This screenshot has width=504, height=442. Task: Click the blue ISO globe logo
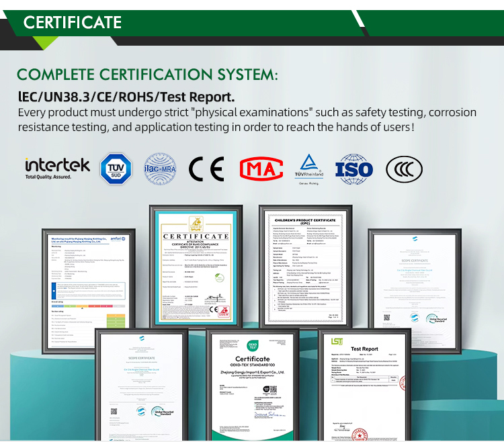354,169
